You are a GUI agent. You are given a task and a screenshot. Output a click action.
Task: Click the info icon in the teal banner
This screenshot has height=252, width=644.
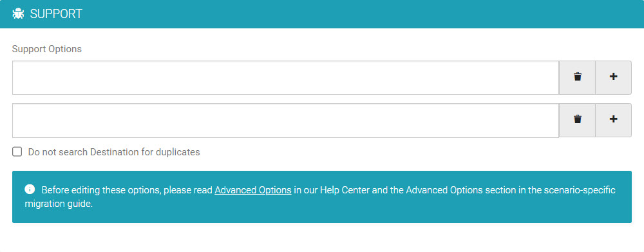point(30,189)
